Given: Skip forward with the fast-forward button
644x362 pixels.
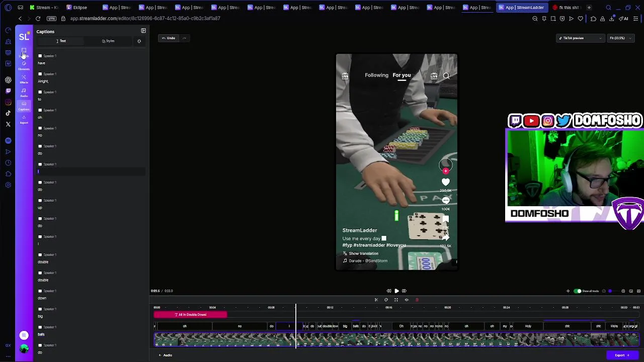Looking at the screenshot, I should coord(404,291).
